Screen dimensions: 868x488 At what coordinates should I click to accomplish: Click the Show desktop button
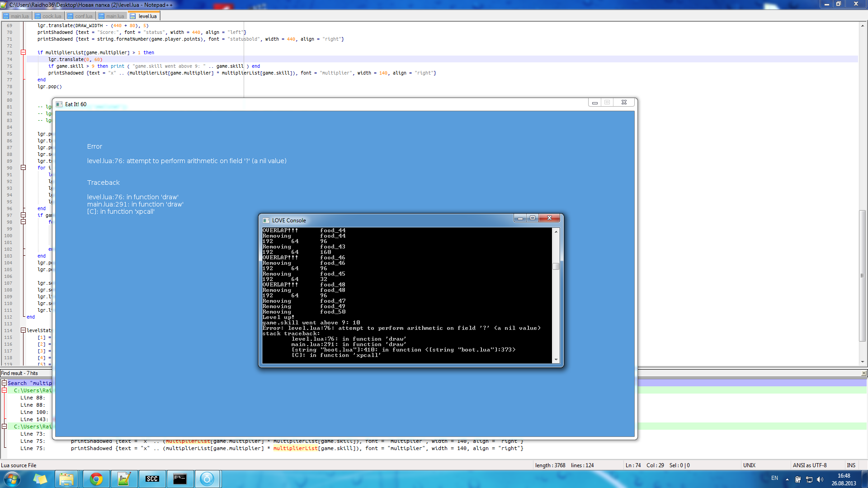pyautogui.click(x=864, y=479)
